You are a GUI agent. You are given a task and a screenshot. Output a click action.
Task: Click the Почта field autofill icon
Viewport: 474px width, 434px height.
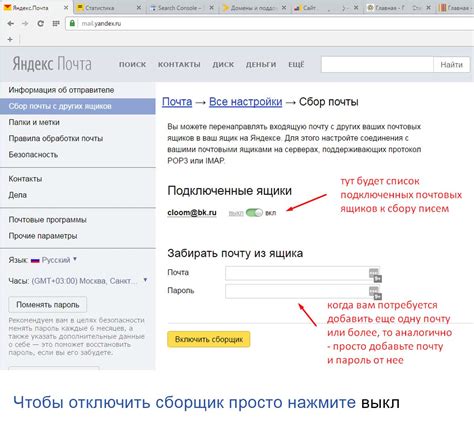point(375,275)
